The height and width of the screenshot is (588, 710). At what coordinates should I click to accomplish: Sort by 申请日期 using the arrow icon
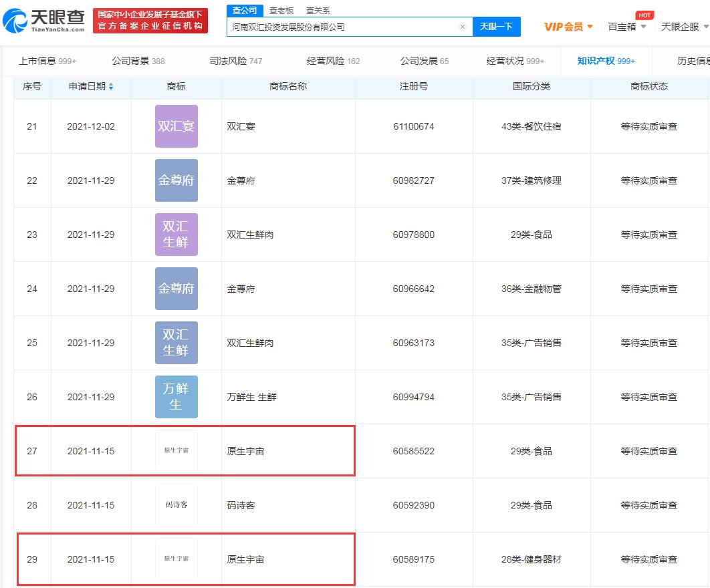click(111, 86)
